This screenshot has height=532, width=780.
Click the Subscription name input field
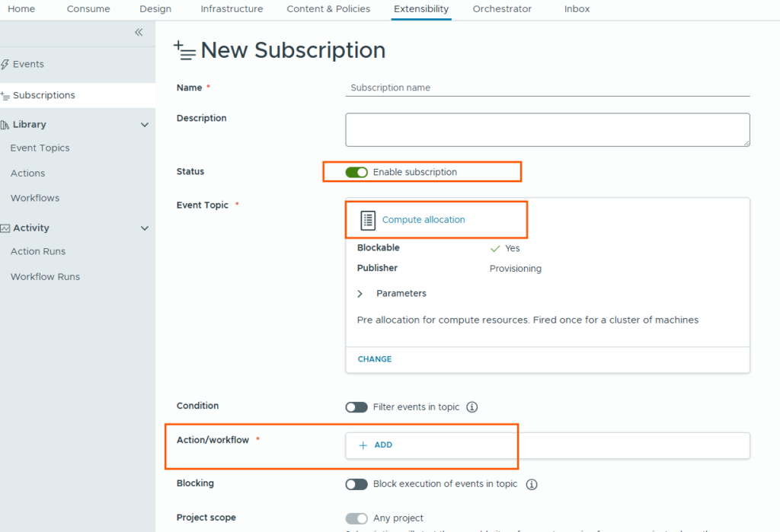(547, 88)
